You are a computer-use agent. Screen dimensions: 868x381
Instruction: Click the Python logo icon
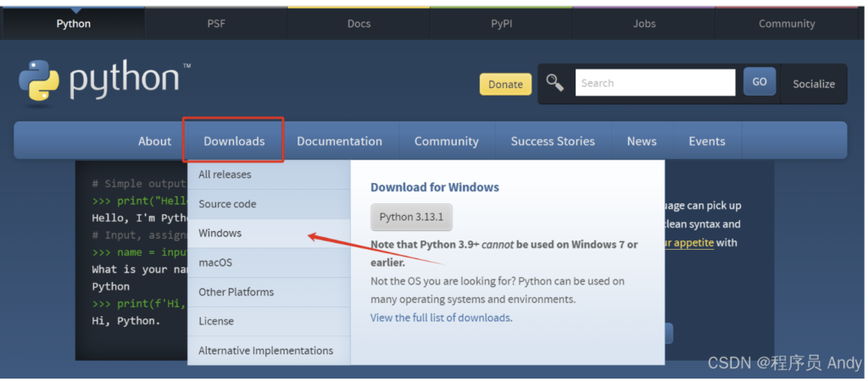coord(39,81)
